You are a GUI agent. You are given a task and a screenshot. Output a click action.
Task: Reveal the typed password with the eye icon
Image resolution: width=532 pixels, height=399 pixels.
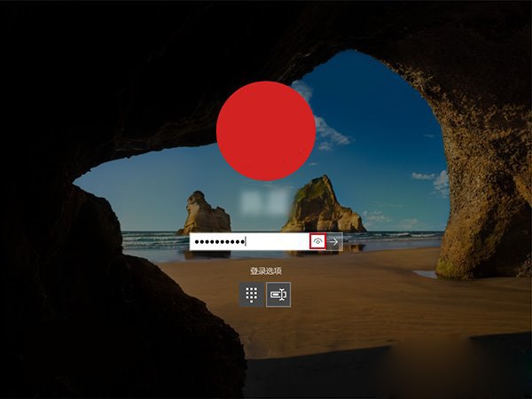(317, 241)
